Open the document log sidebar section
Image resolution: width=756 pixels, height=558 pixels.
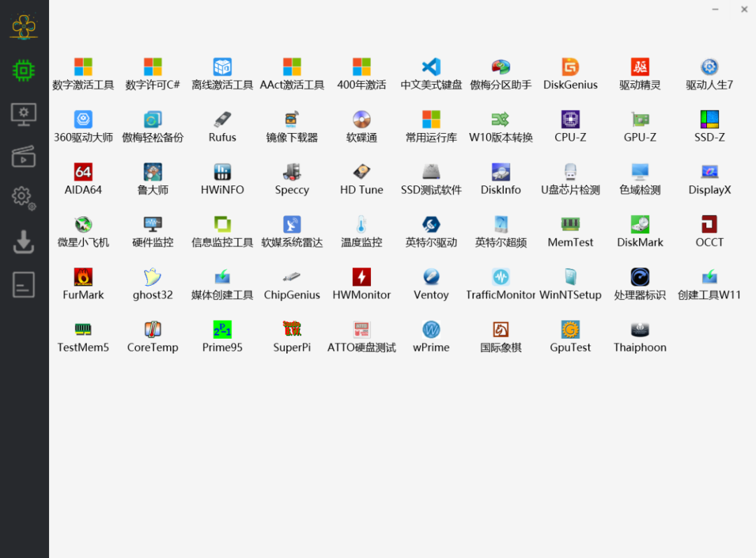pos(24,284)
